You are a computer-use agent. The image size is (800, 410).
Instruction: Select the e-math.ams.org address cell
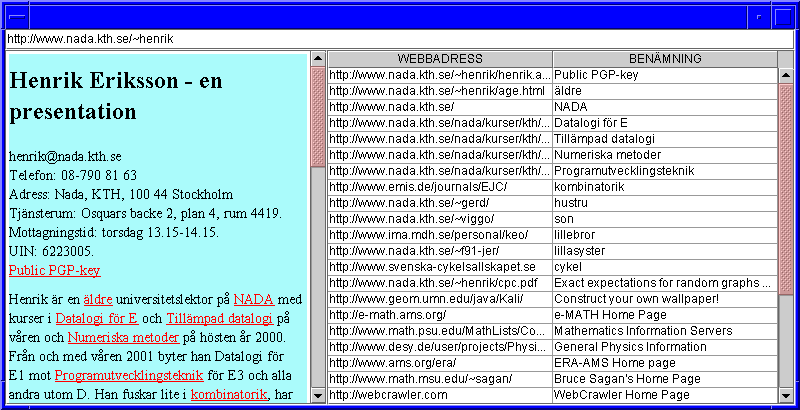(439, 315)
